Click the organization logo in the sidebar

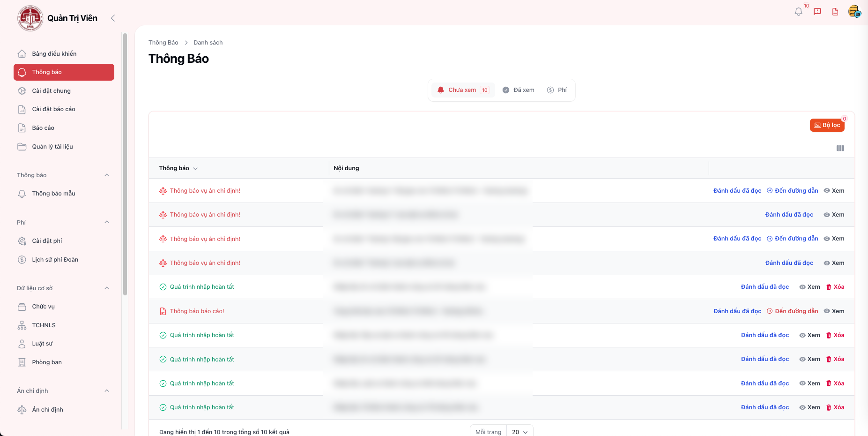[30, 18]
